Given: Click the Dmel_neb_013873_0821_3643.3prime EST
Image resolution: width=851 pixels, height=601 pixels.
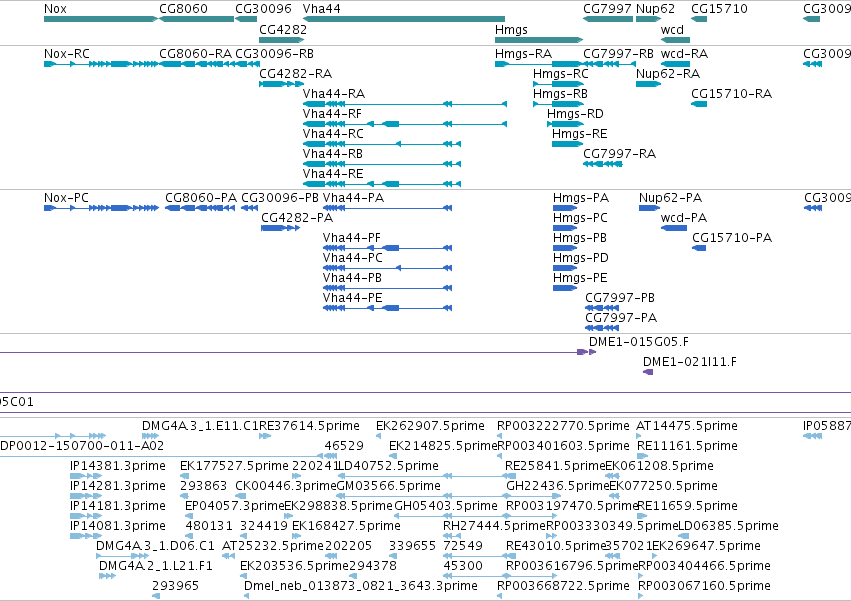Looking at the screenshot, I should [247, 596].
